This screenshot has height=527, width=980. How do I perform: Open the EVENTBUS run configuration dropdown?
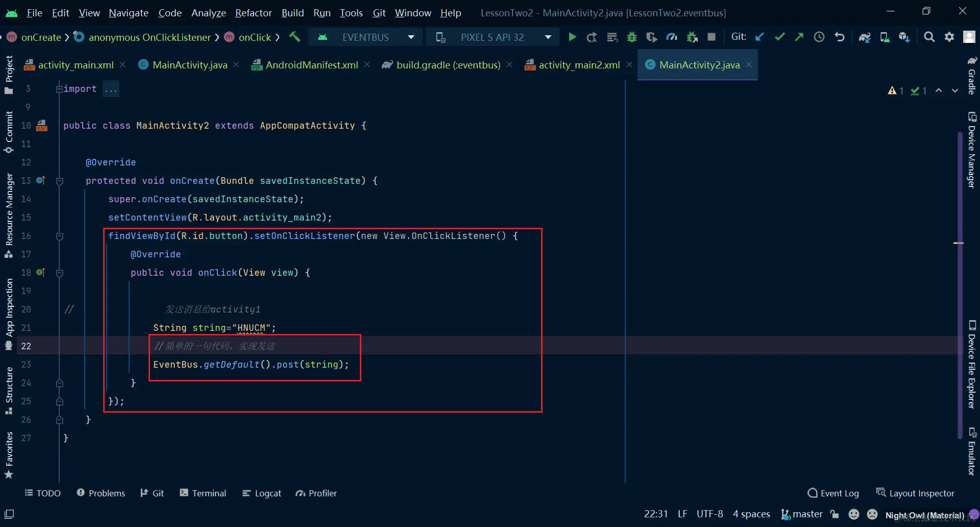point(365,37)
